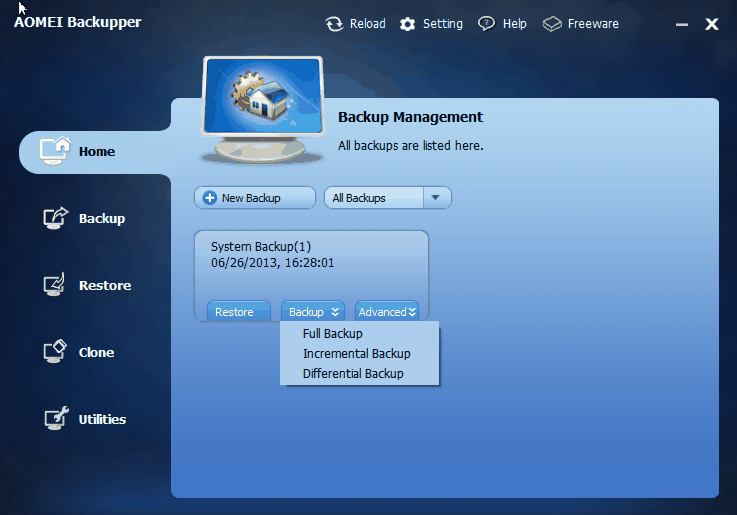Click the AOMEI Backupper title
Screen dimensions: 737x515
click(78, 22)
